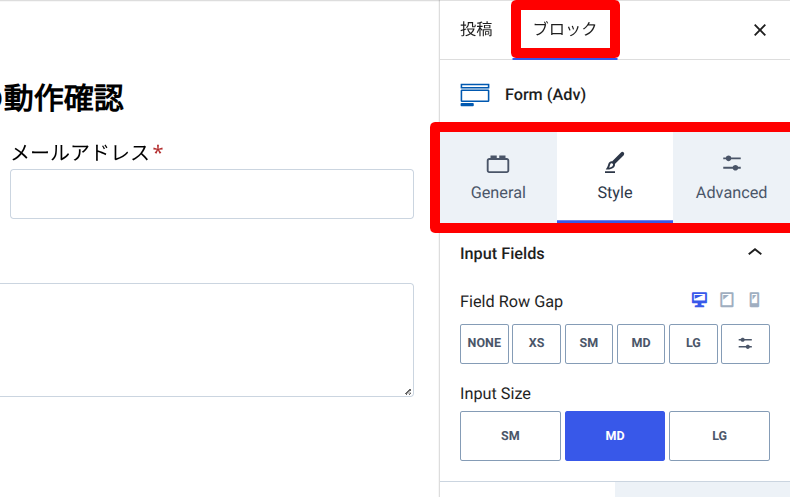Click the Field Row Gap label
This screenshot has width=790, height=497.
511,301
